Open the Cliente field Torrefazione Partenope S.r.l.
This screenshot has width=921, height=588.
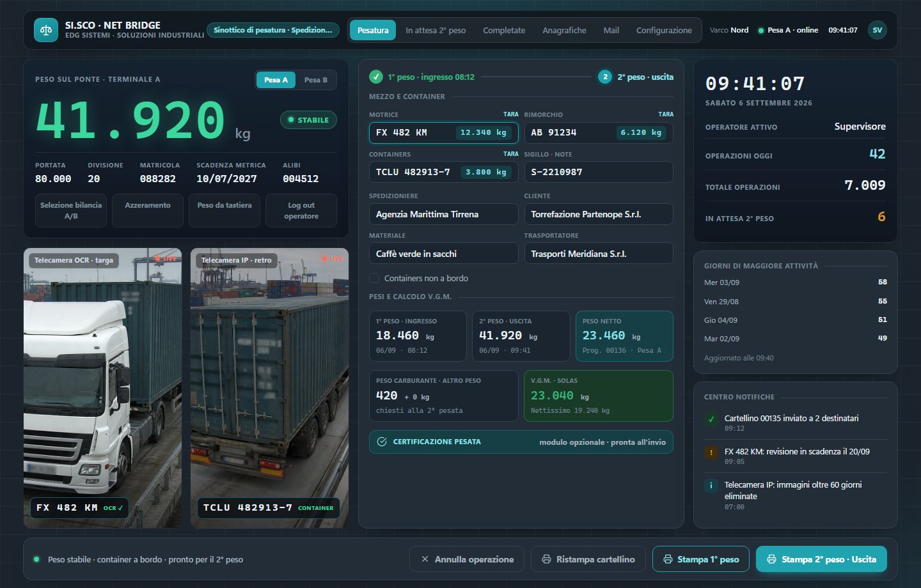(x=599, y=214)
